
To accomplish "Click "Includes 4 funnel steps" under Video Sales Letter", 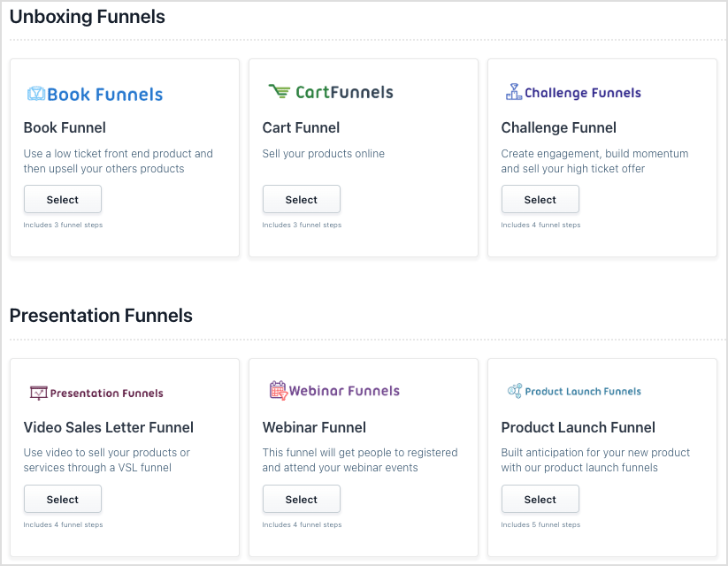I will point(63,524).
